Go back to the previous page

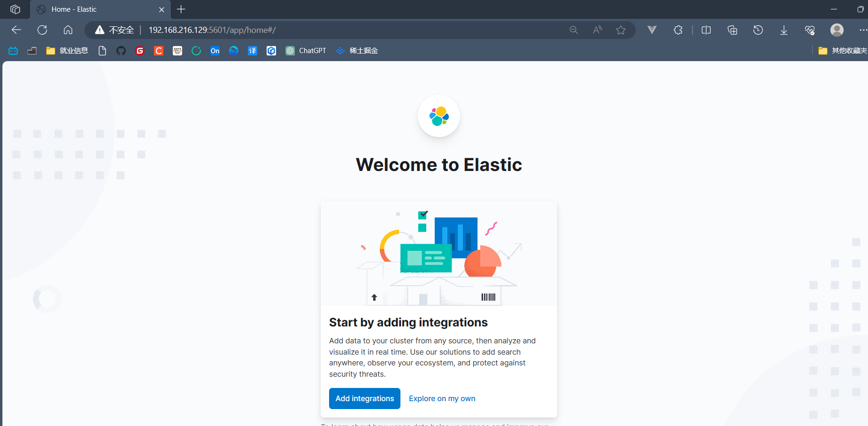pyautogui.click(x=16, y=30)
